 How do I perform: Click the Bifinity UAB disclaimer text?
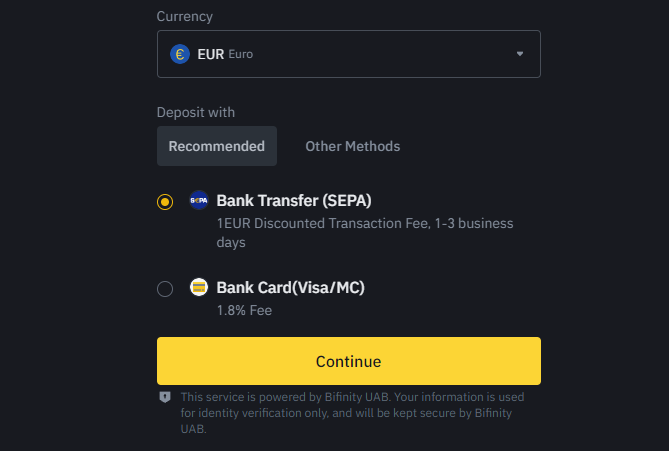[352, 413]
